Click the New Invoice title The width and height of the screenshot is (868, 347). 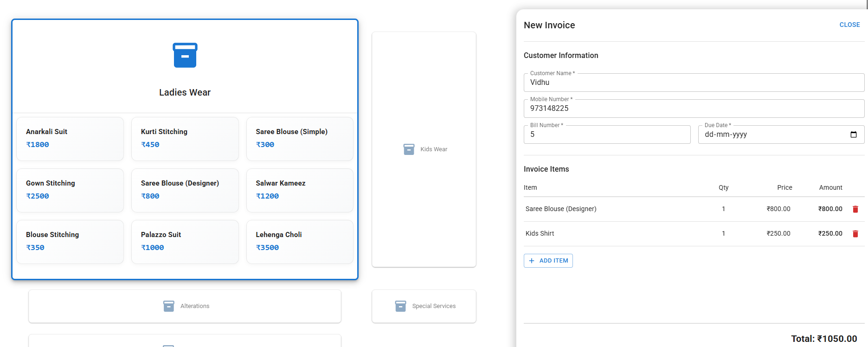pos(549,26)
